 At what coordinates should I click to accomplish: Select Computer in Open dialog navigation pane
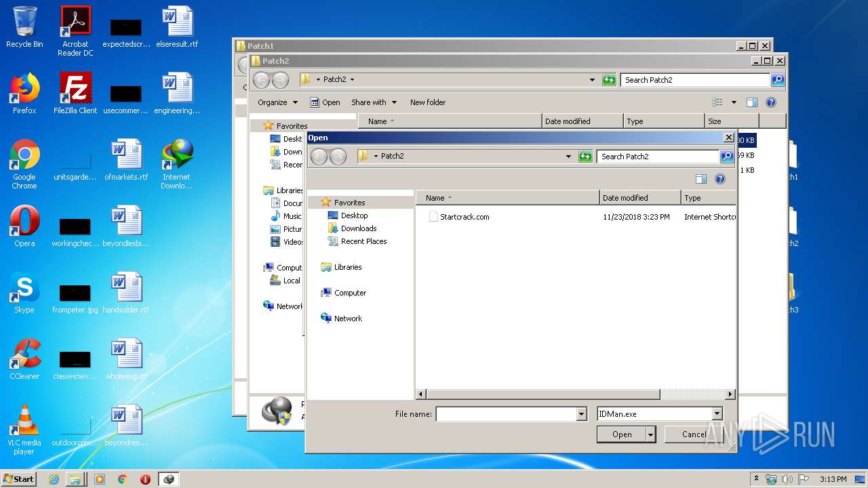(x=350, y=293)
